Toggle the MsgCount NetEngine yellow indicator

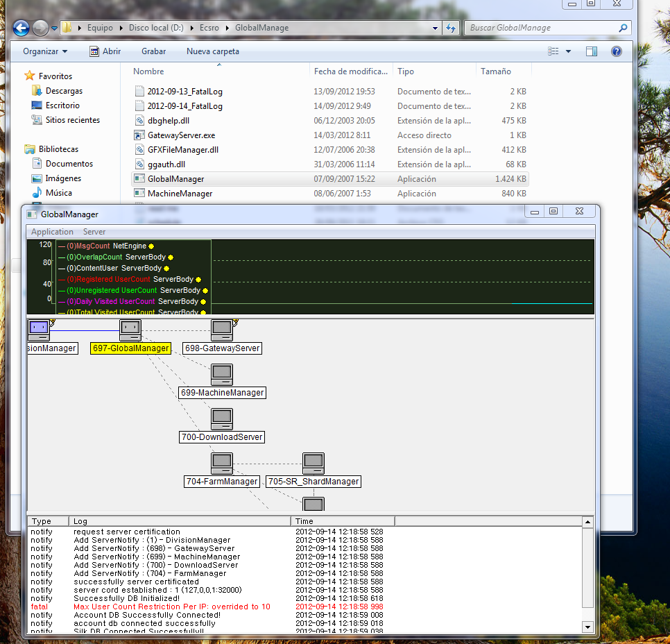[x=151, y=246]
